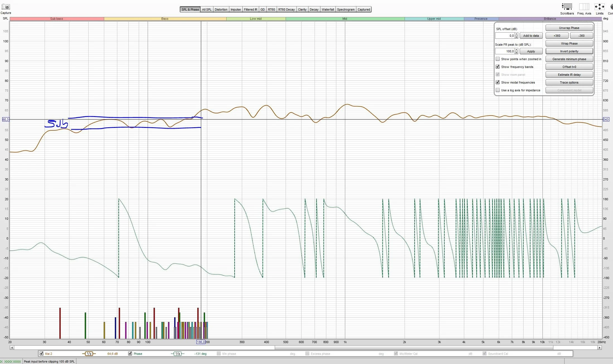Enable Show points when zoomed in

click(x=498, y=59)
